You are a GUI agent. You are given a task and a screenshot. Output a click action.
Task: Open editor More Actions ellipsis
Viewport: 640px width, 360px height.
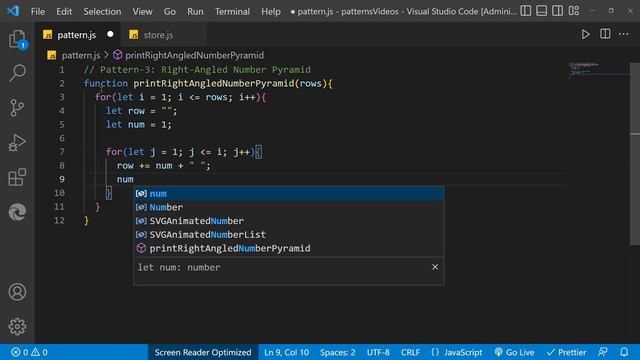tap(624, 34)
